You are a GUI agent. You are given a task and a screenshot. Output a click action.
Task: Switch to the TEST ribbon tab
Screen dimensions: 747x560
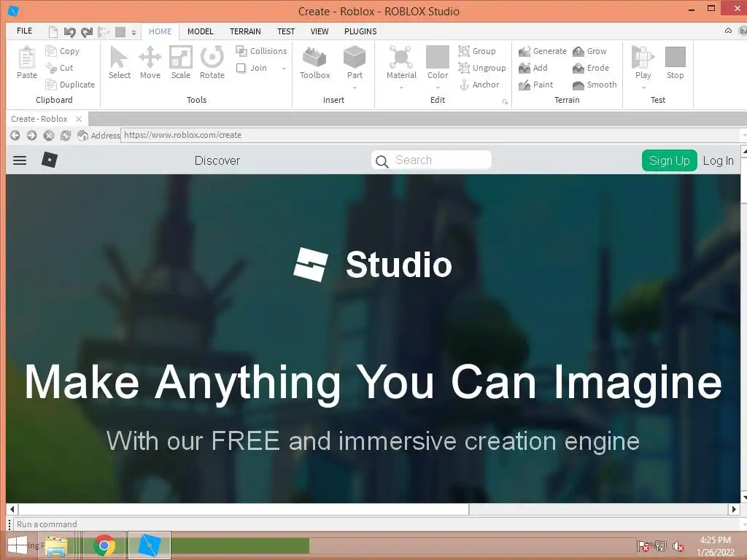point(286,31)
